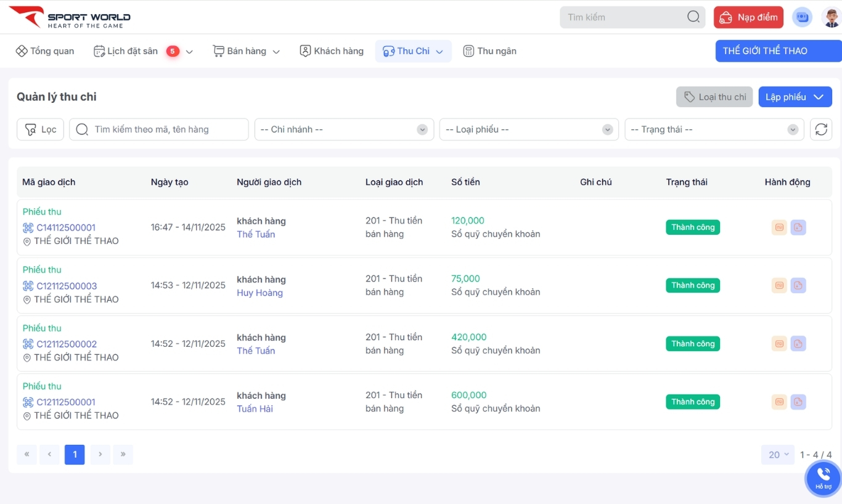Click the barcode icon for transaction C14112500001

coord(28,227)
